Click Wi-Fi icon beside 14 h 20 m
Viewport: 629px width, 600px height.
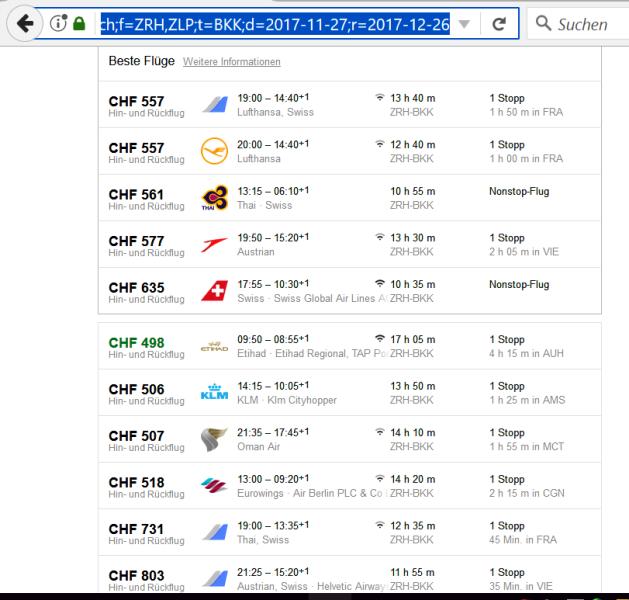[379, 478]
